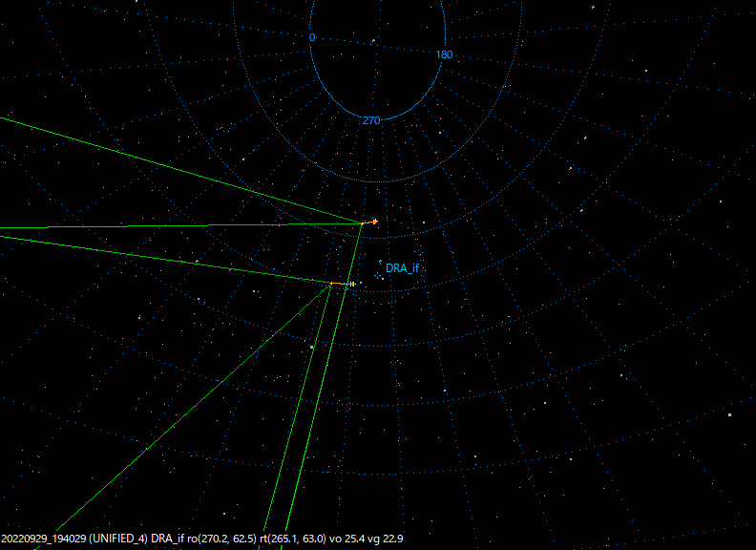Click the 180 degree grid label
This screenshot has height=550, width=756.
coord(444,54)
